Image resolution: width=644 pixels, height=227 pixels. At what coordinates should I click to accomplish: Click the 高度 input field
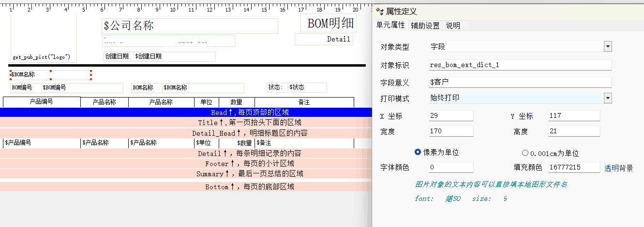click(x=574, y=131)
